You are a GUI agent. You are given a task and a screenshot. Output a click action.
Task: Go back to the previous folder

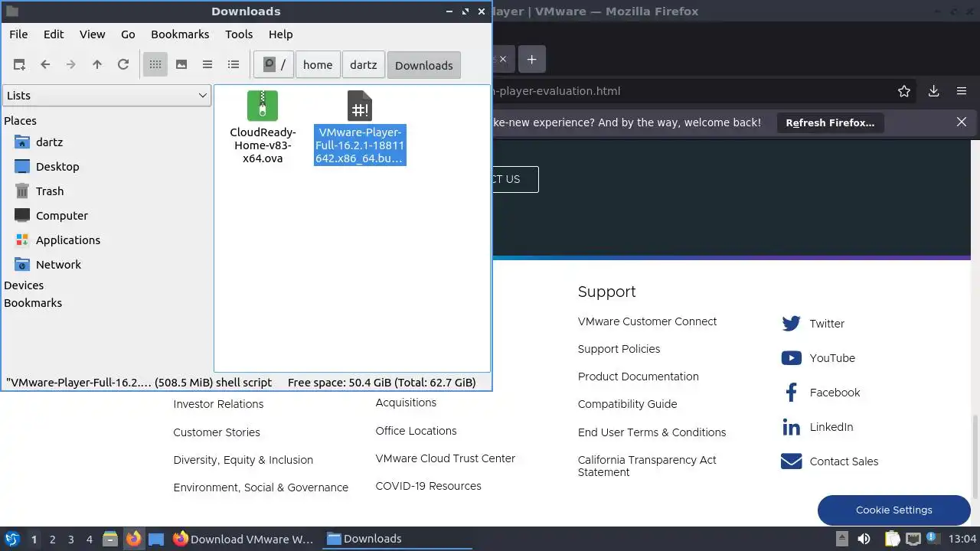click(45, 65)
